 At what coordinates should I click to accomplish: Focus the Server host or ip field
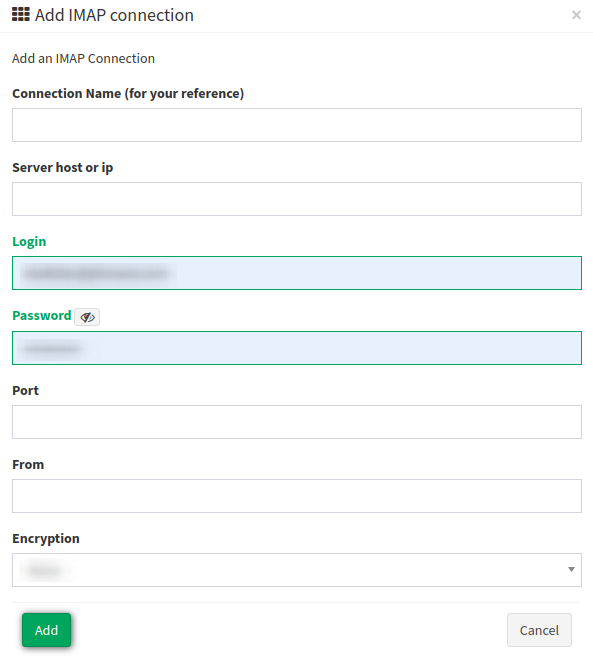[x=297, y=199]
